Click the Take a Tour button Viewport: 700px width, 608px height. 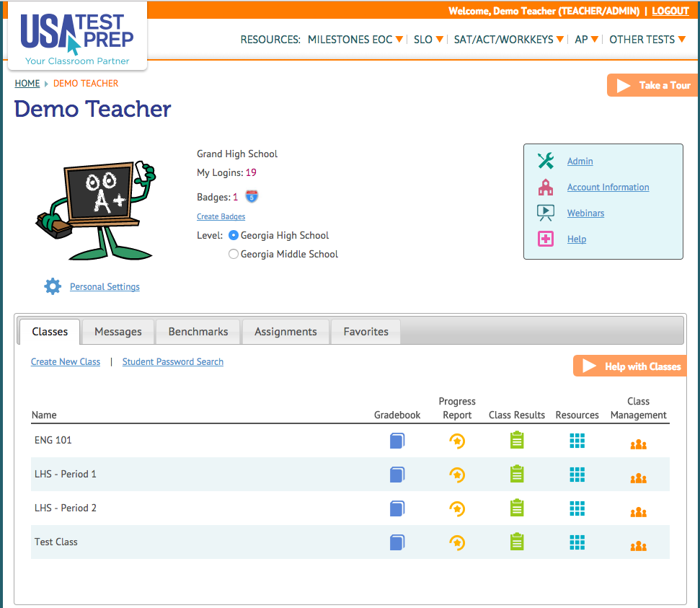(652, 85)
